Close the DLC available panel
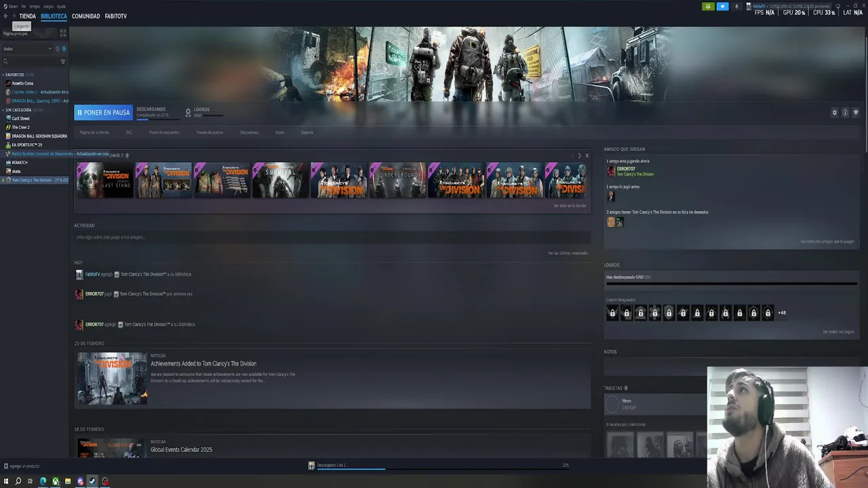The height and width of the screenshot is (488, 868). 587,156
